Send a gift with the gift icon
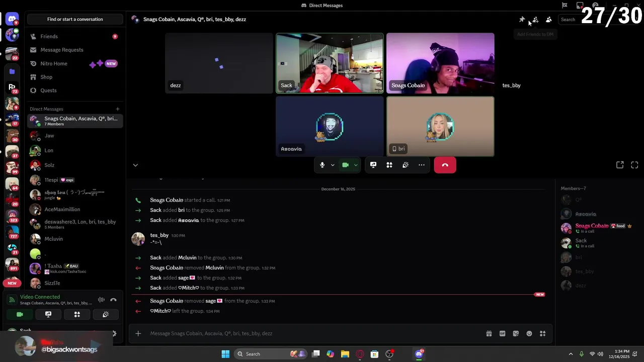The height and width of the screenshot is (362, 644). click(x=489, y=333)
